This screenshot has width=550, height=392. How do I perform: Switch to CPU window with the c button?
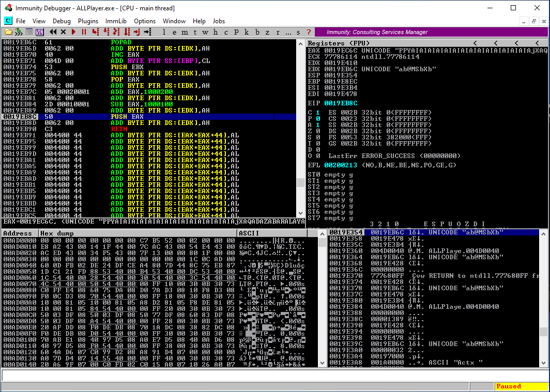226,32
